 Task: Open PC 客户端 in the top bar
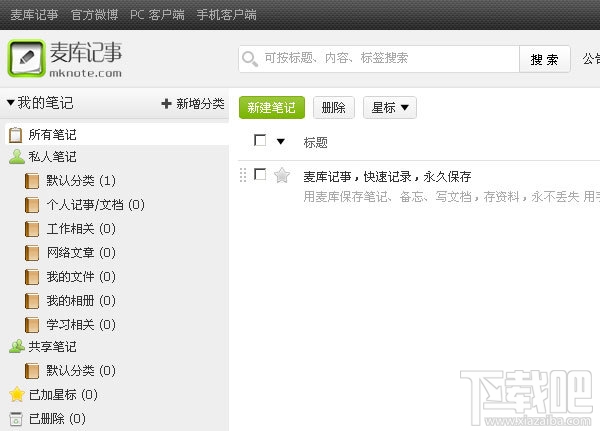[x=157, y=15]
